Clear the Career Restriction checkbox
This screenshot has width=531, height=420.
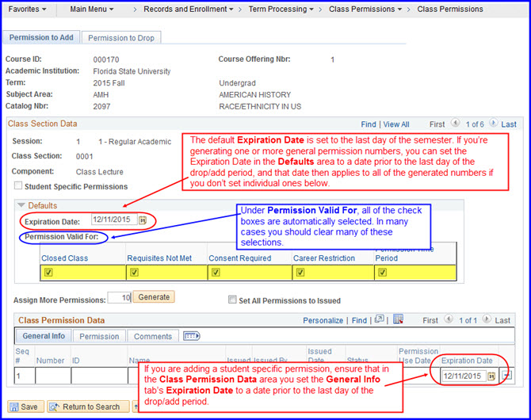pos(300,273)
